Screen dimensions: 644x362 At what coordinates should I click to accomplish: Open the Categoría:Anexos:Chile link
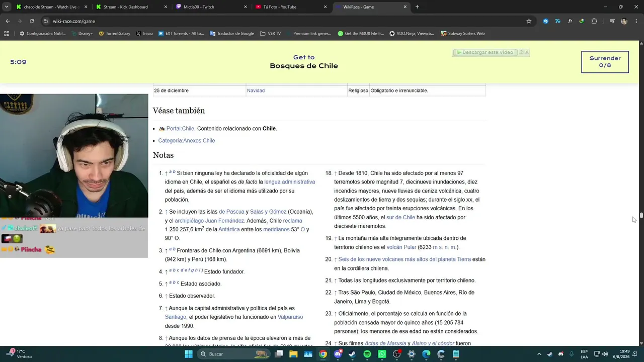[x=187, y=141]
